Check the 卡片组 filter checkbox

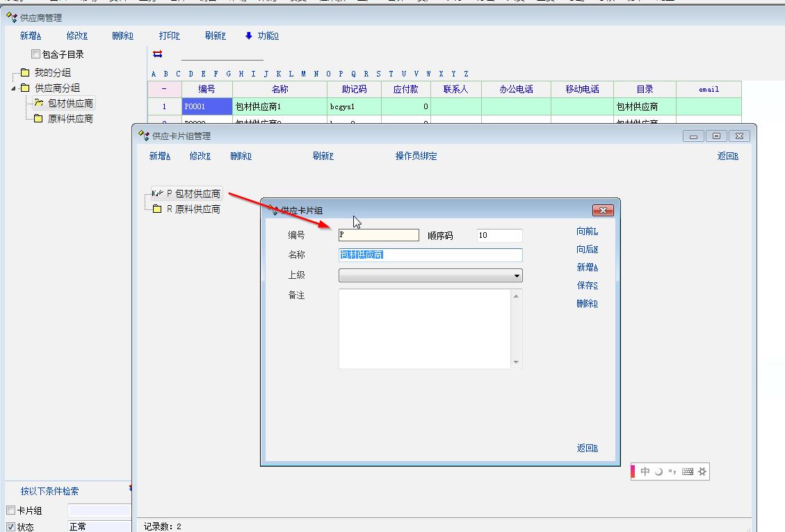[10, 510]
